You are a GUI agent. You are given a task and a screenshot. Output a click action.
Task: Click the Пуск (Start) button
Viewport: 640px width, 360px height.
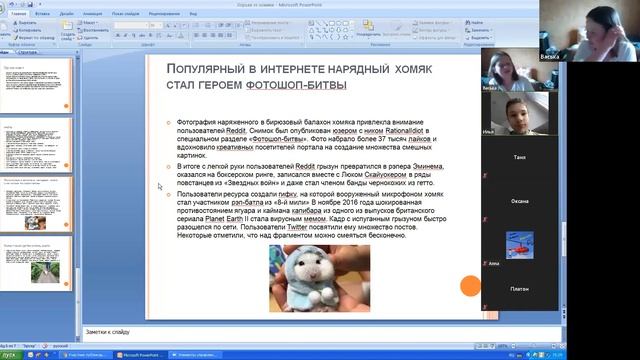(10, 355)
